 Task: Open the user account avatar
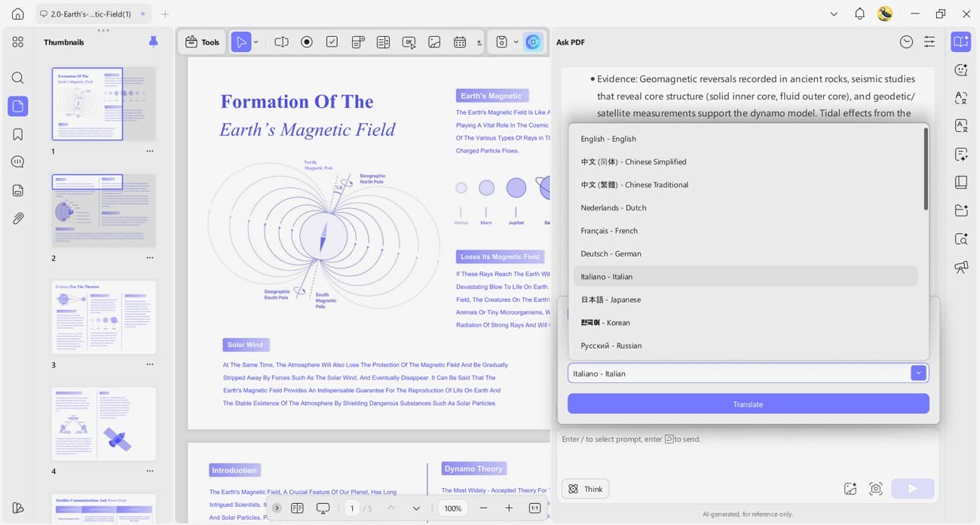click(885, 14)
